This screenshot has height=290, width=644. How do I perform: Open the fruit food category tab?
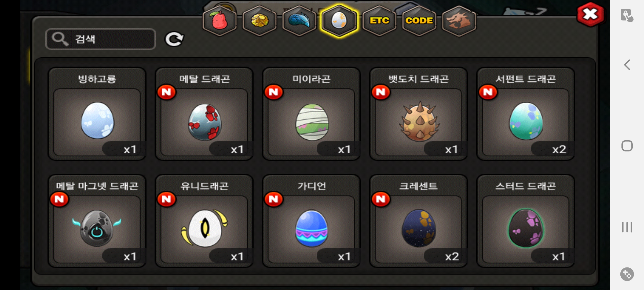[x=220, y=21]
